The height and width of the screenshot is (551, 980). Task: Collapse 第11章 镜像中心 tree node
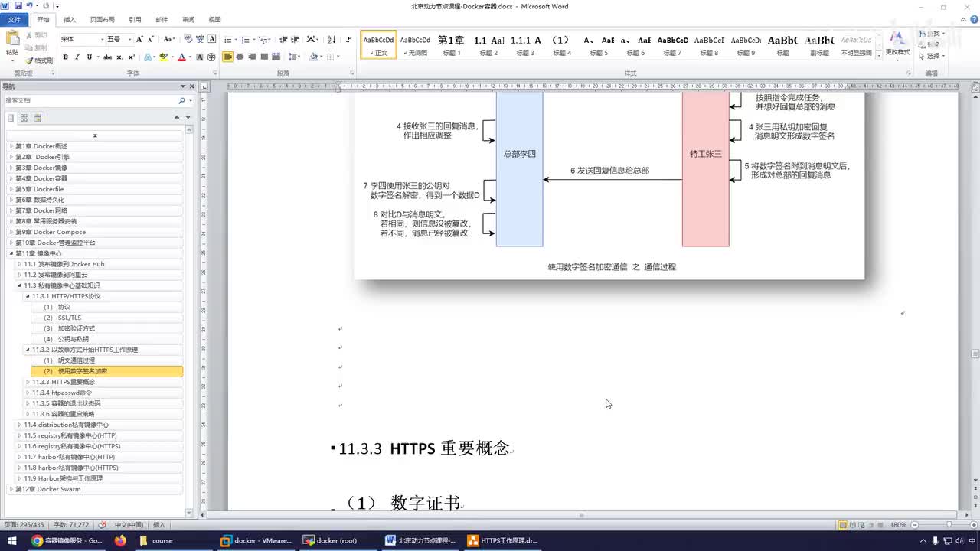click(11, 253)
